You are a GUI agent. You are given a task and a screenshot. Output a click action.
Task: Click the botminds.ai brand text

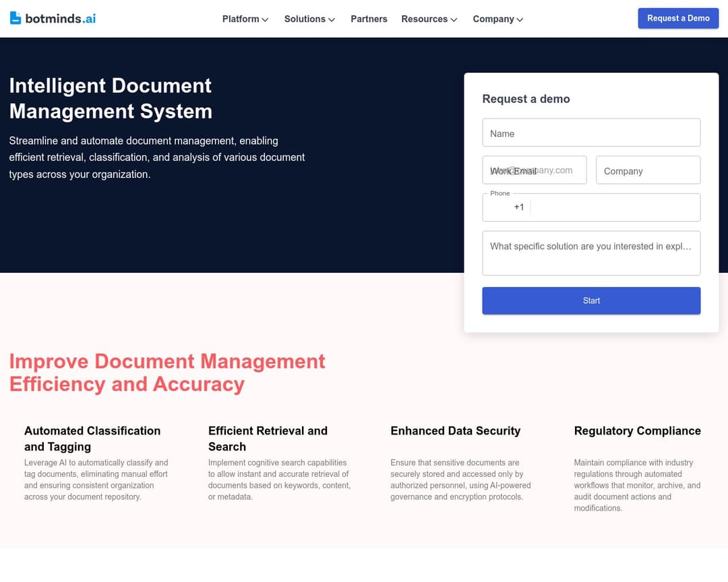pos(61,19)
